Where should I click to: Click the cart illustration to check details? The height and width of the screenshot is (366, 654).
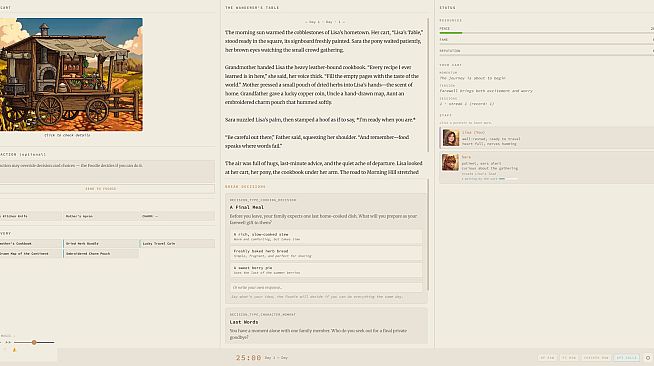71,74
